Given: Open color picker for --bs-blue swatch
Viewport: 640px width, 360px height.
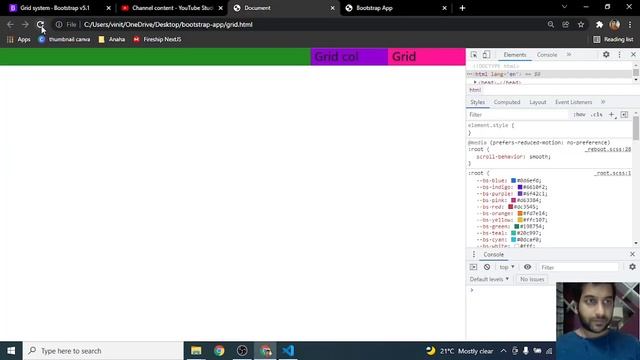Looking at the screenshot, I should coord(513,180).
